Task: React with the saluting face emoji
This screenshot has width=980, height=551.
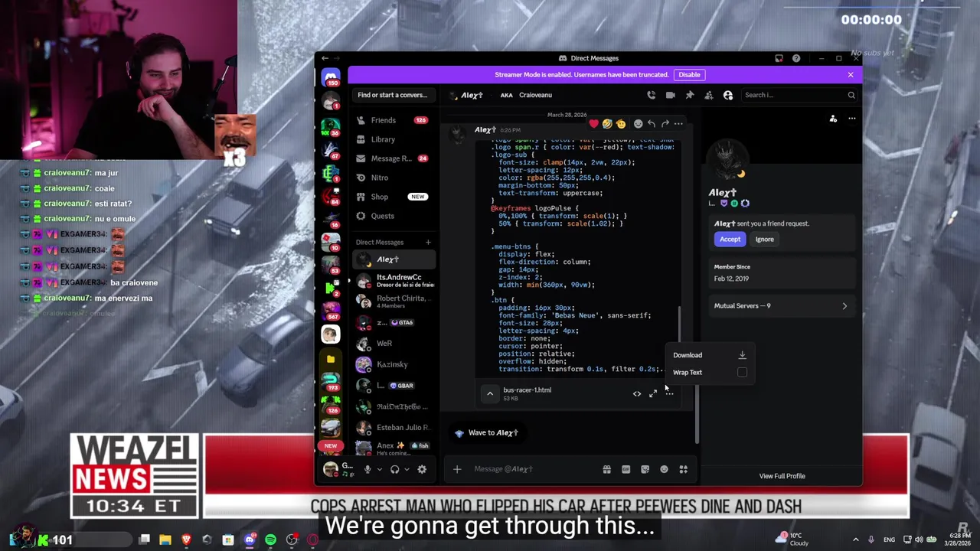Action: [x=621, y=123]
